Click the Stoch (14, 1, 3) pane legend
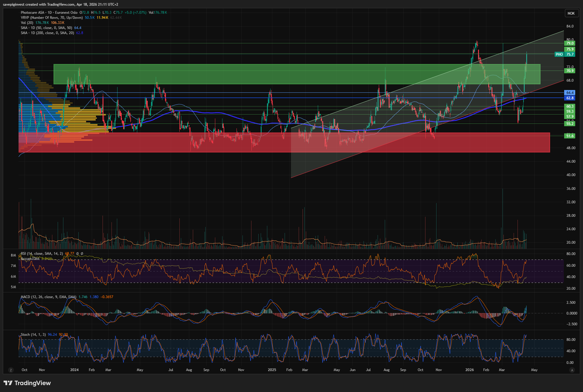This screenshot has width=583, height=392. [33, 335]
